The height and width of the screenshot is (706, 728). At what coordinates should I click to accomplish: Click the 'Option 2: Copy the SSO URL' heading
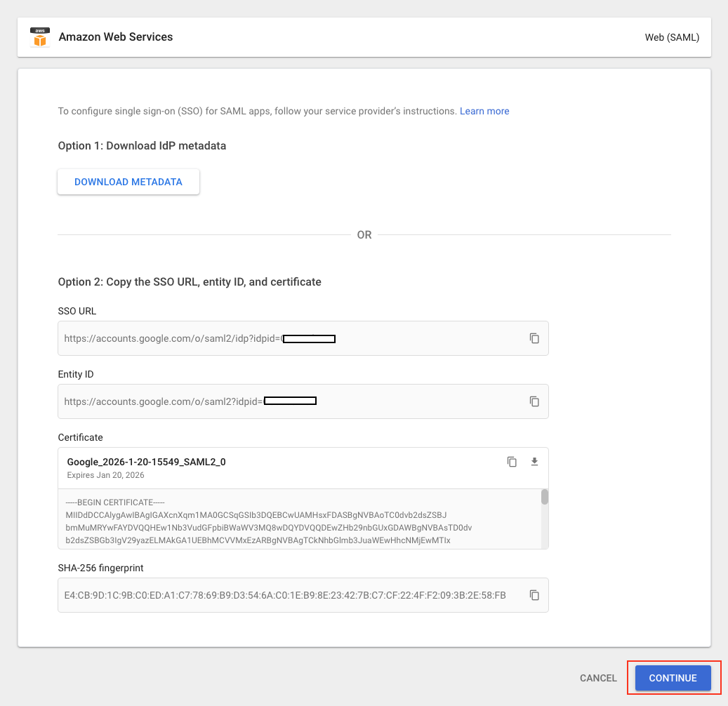pyautogui.click(x=190, y=281)
